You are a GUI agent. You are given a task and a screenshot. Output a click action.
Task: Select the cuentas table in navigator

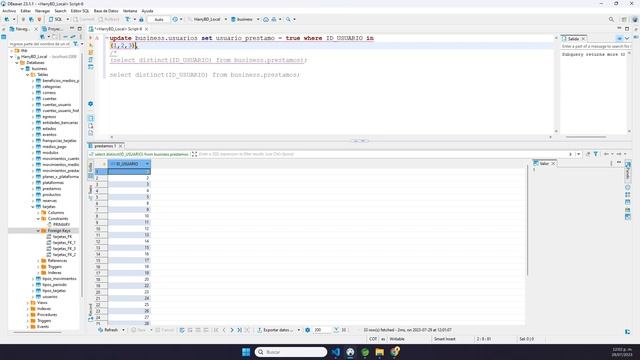pos(49,99)
